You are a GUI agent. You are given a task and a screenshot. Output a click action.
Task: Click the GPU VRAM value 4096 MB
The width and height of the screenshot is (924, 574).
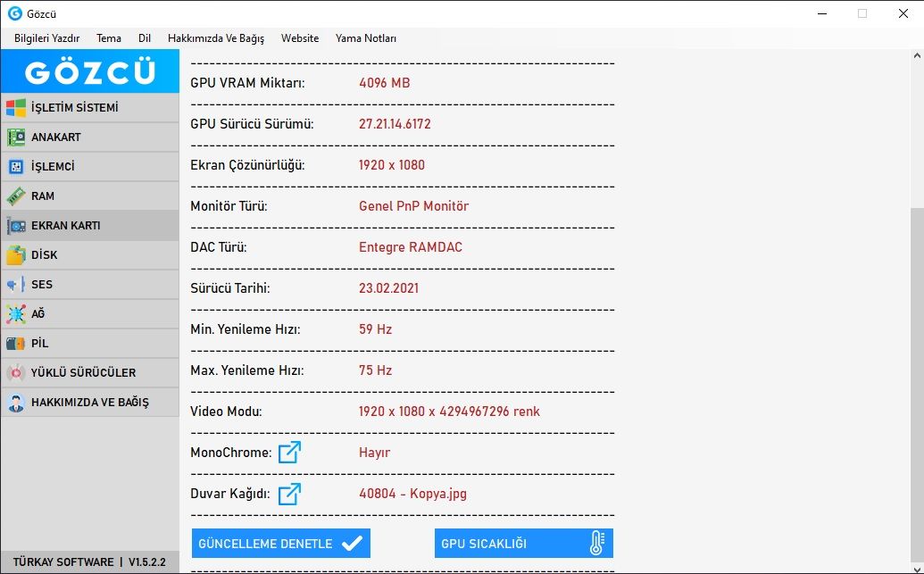[384, 83]
